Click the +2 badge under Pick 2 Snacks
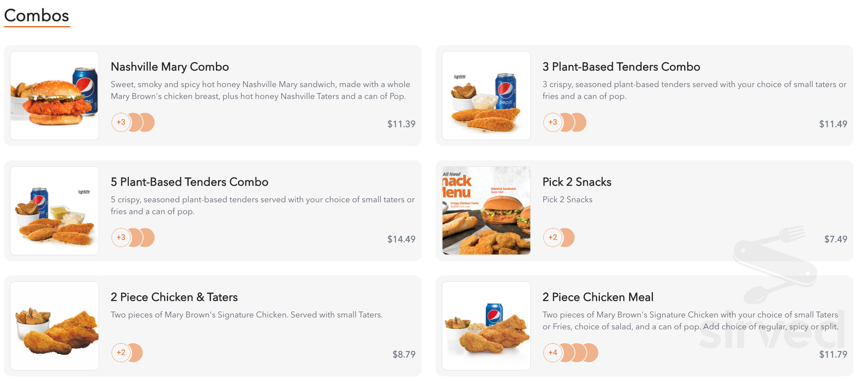 553,238
